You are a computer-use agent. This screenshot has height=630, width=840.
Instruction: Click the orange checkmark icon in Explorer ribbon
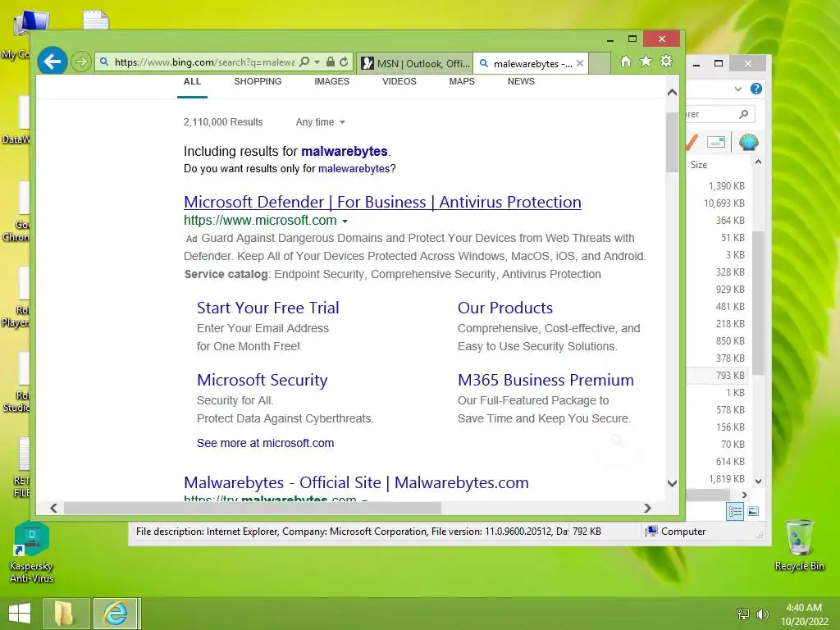coord(692,142)
